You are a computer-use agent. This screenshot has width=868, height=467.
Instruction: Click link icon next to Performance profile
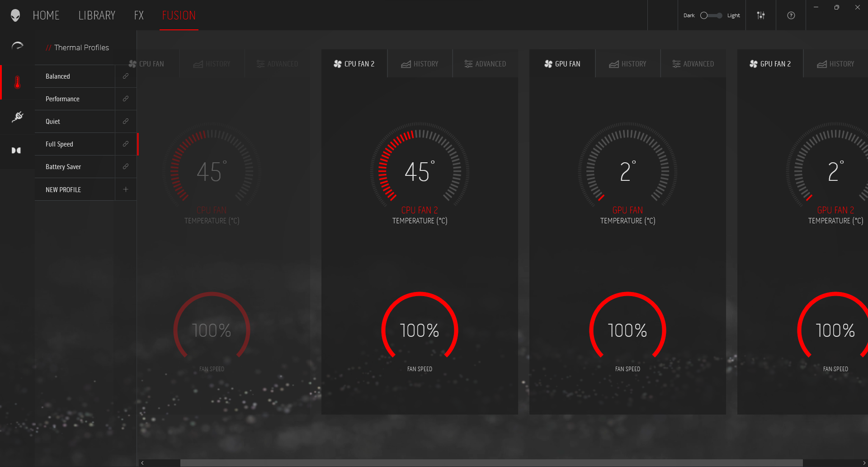tap(126, 99)
